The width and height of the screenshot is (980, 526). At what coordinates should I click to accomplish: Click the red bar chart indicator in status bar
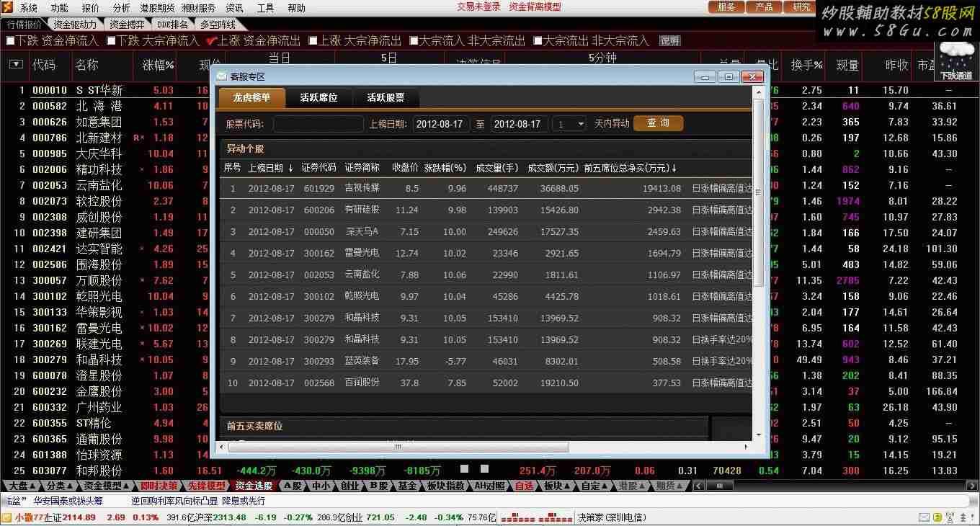pos(538,517)
